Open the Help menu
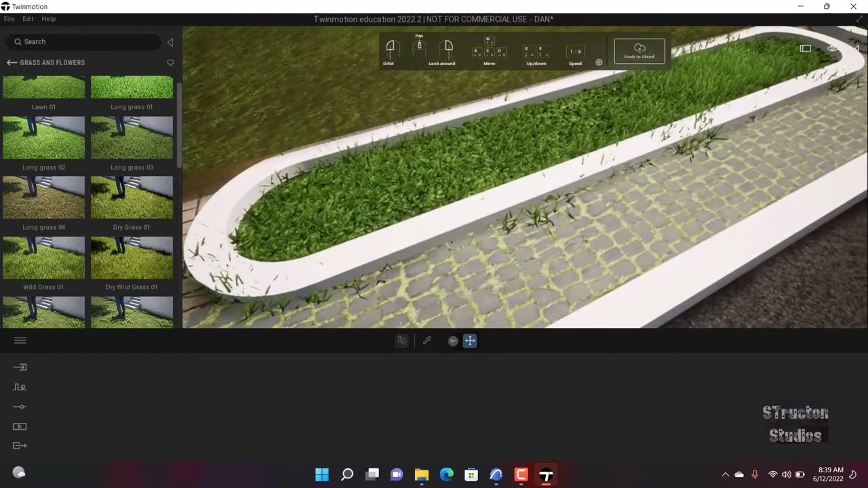The image size is (868, 488). pos(49,19)
